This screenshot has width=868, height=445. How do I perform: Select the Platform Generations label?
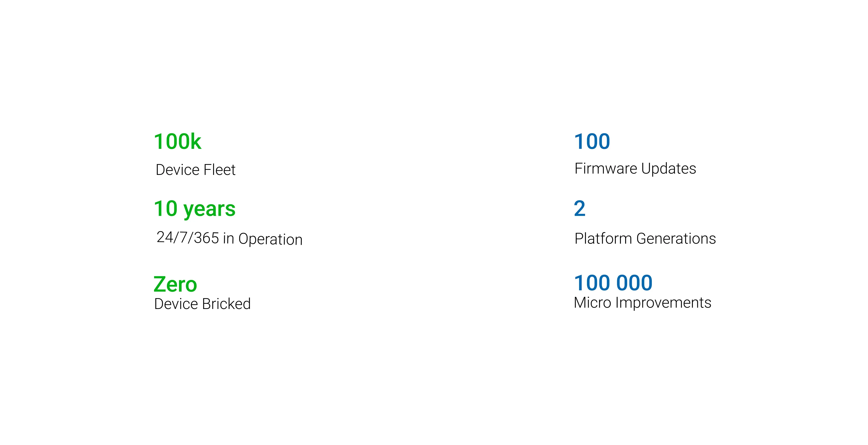pos(645,238)
